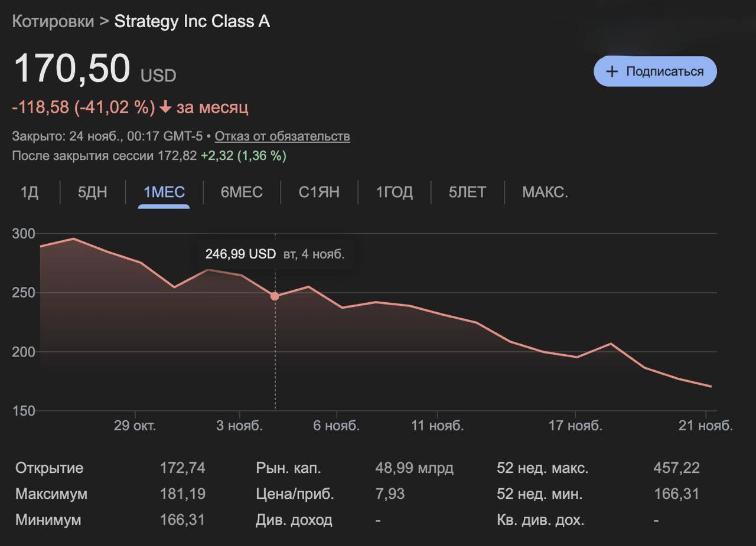Image resolution: width=756 pixels, height=546 pixels.
Task: Click the Рын. кап. value 48,99 млрд
Action: (414, 468)
